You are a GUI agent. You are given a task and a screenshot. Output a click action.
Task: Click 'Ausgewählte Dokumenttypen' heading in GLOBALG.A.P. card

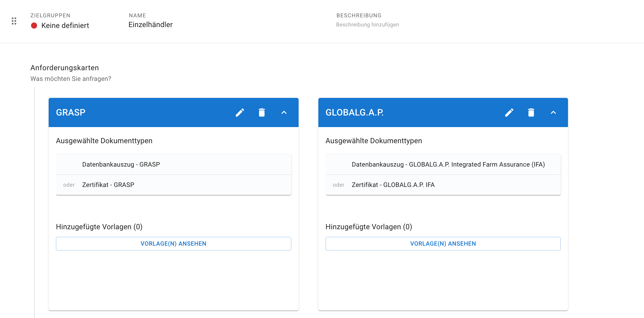pos(374,141)
